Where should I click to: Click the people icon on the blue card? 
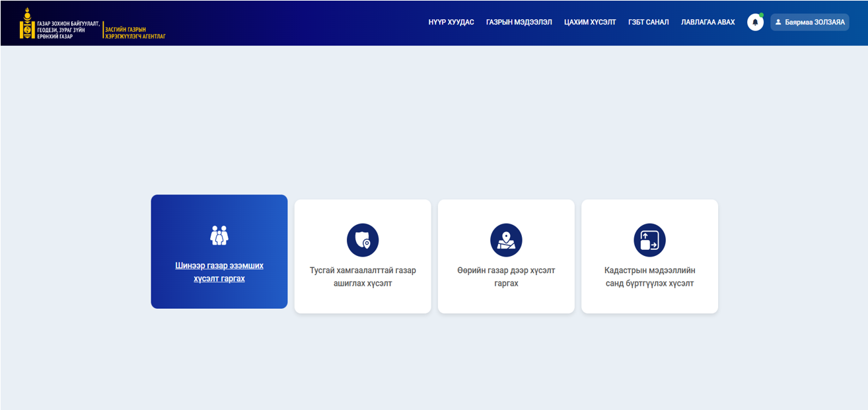[x=219, y=235]
